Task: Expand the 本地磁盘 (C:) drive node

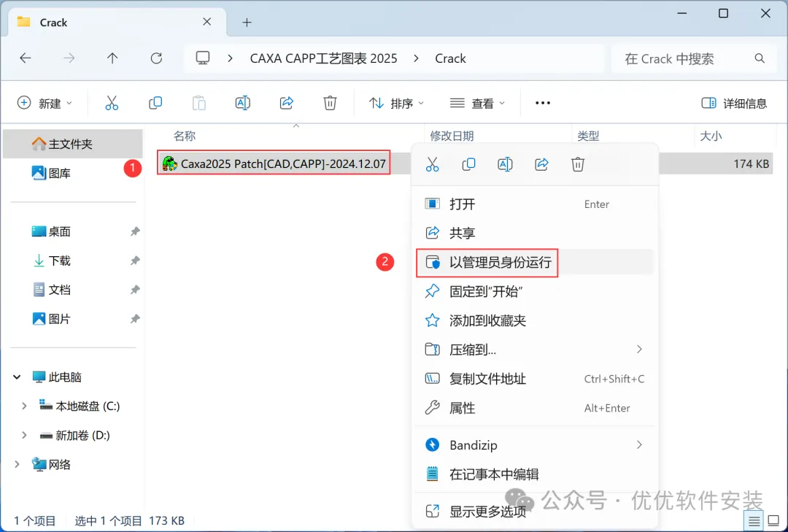Action: [x=23, y=406]
